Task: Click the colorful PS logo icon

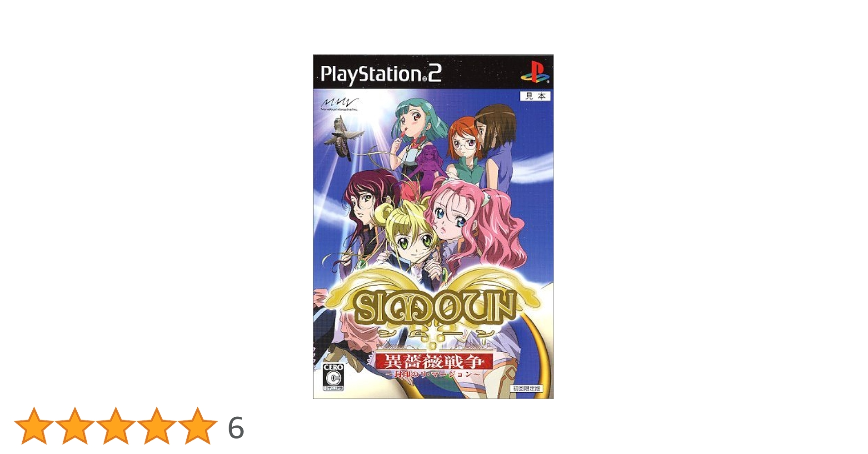Action: pos(535,73)
